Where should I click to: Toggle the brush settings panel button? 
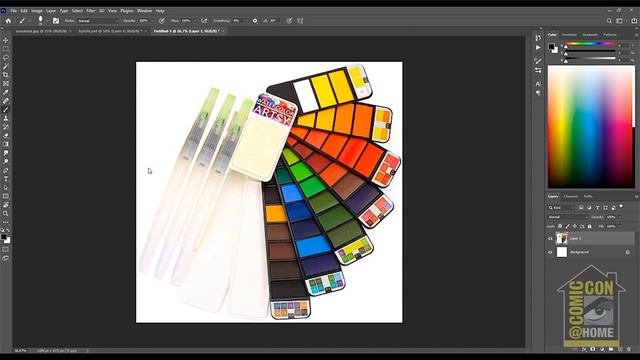tap(56, 21)
